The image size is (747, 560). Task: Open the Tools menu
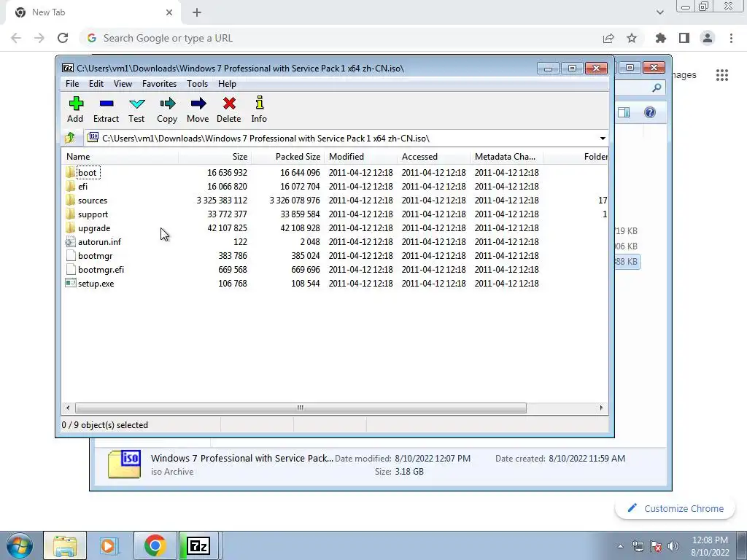[197, 84]
